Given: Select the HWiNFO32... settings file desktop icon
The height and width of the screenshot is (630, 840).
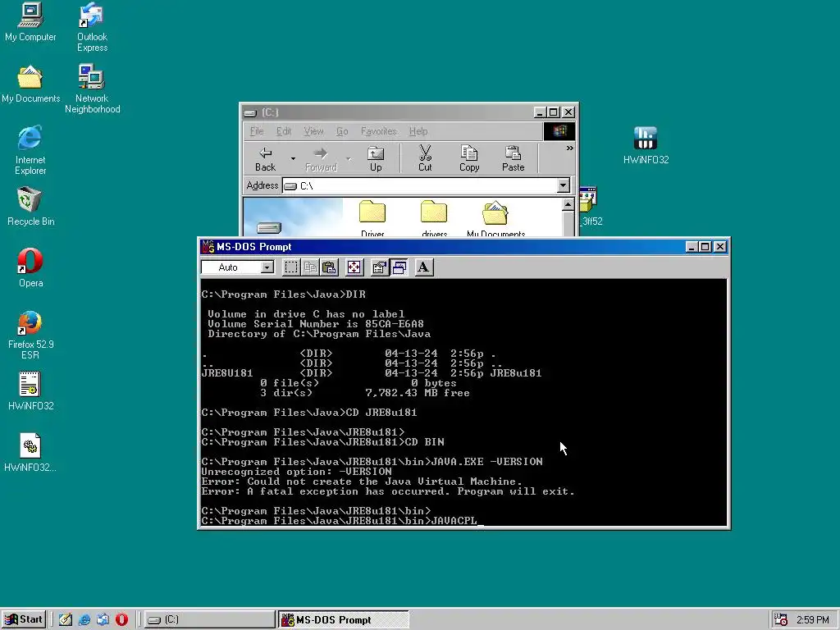Looking at the screenshot, I should tap(30, 453).
